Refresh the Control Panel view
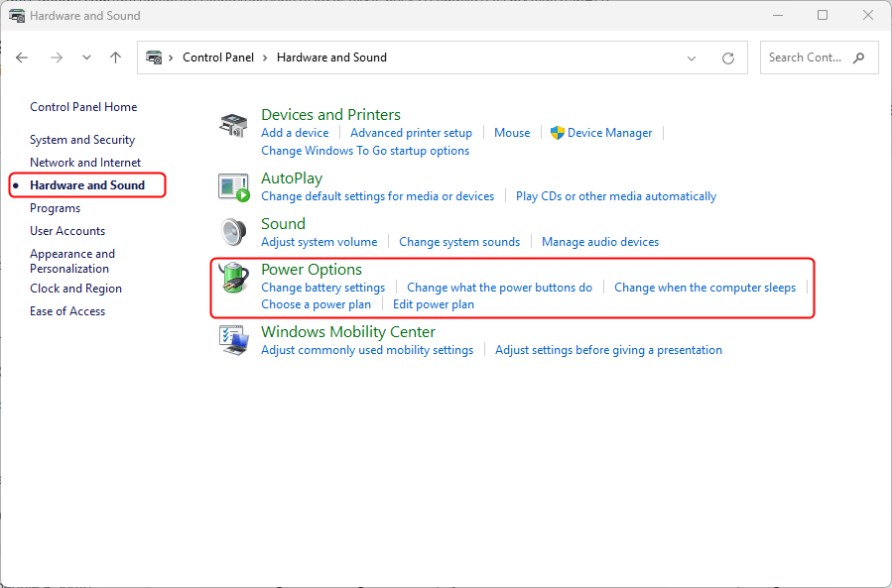 728,58
